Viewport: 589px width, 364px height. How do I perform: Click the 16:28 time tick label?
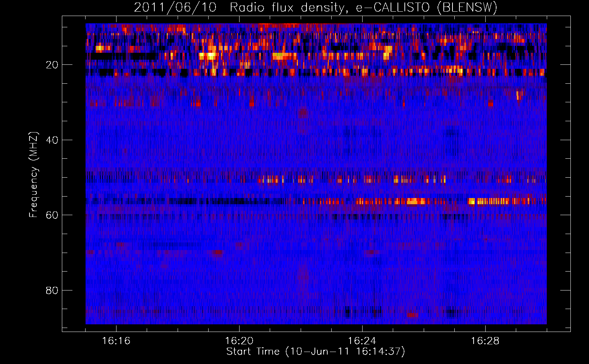pos(485,341)
